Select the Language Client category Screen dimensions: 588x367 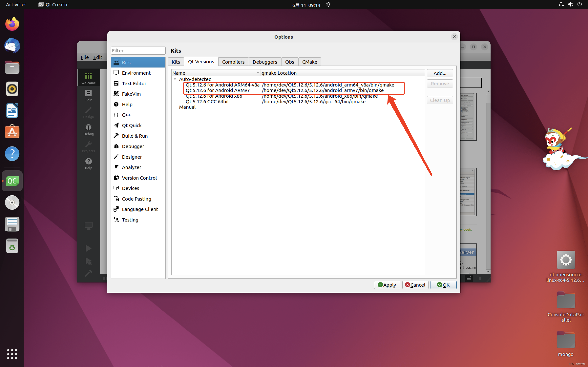[x=140, y=209]
